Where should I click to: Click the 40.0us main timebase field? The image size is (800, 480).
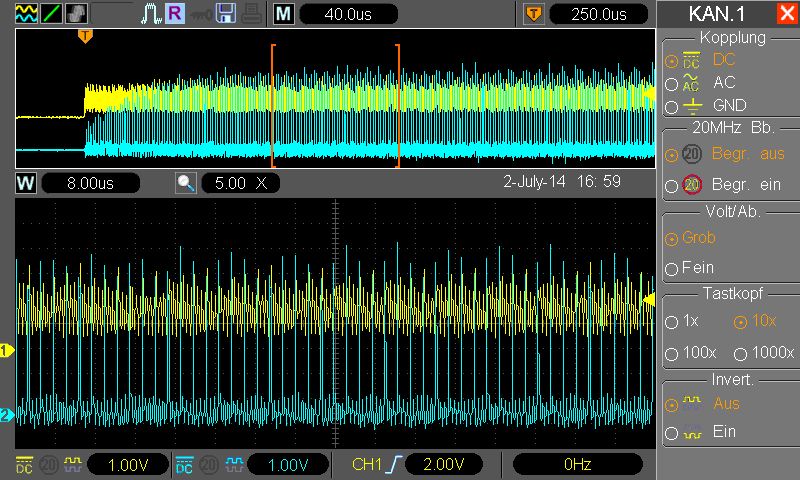point(347,14)
